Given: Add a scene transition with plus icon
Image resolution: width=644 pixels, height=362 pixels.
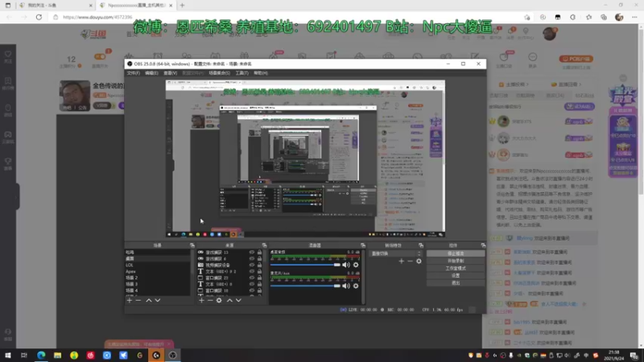Looking at the screenshot, I should [x=401, y=261].
